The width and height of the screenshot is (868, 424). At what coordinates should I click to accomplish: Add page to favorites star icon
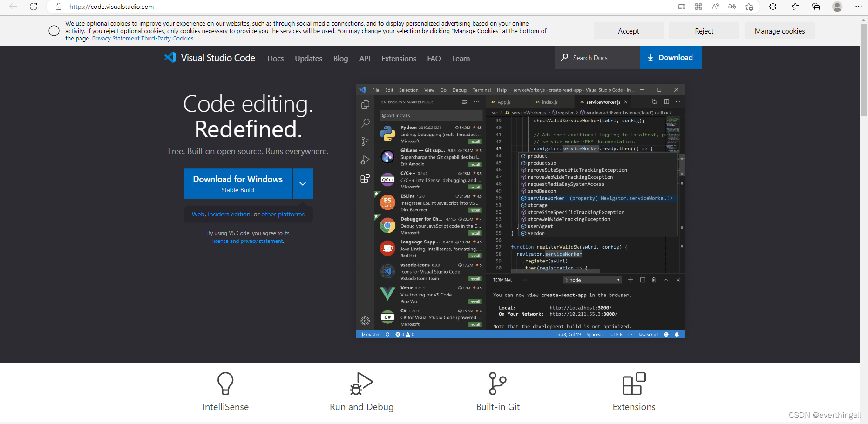pyautogui.click(x=749, y=7)
